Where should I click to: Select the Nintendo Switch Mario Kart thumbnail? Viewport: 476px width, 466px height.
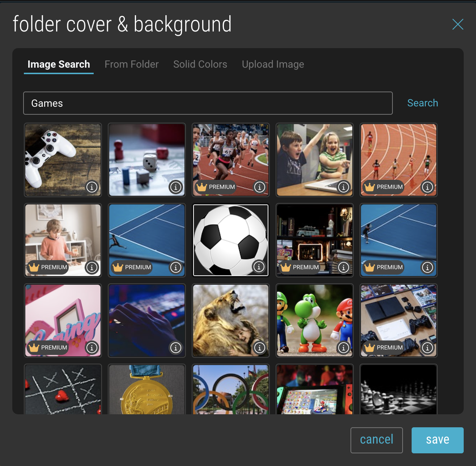pyautogui.click(x=315, y=389)
